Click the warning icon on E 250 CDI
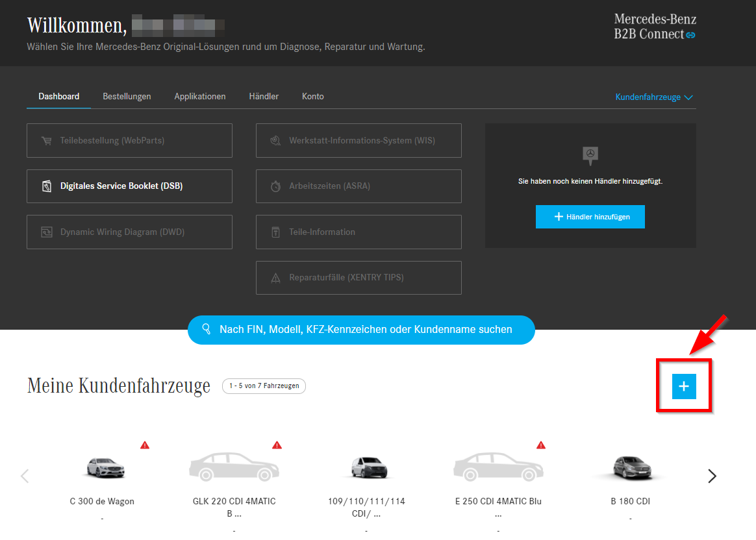Viewport: 756px width, 540px height. click(541, 445)
